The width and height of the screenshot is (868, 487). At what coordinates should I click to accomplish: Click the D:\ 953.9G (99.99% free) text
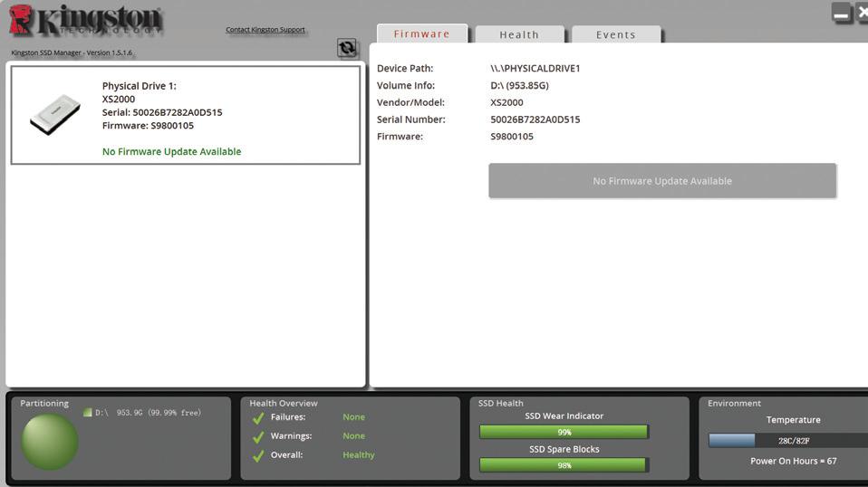click(148, 413)
